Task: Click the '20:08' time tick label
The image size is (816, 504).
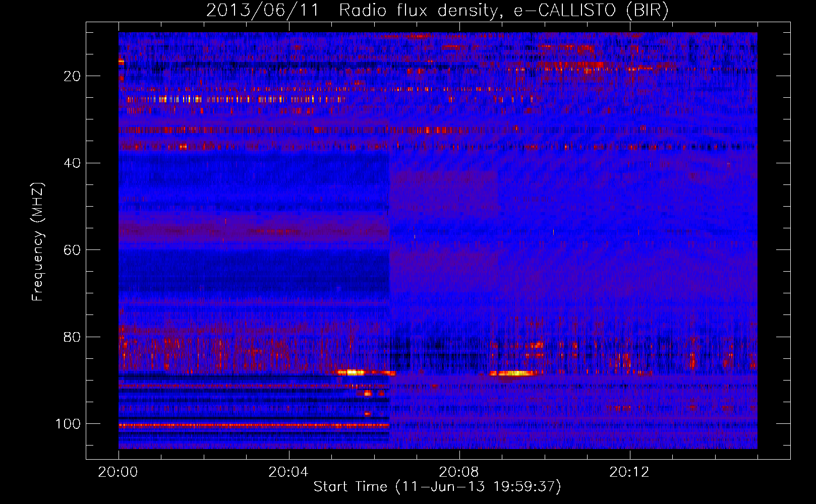Action: [459, 472]
